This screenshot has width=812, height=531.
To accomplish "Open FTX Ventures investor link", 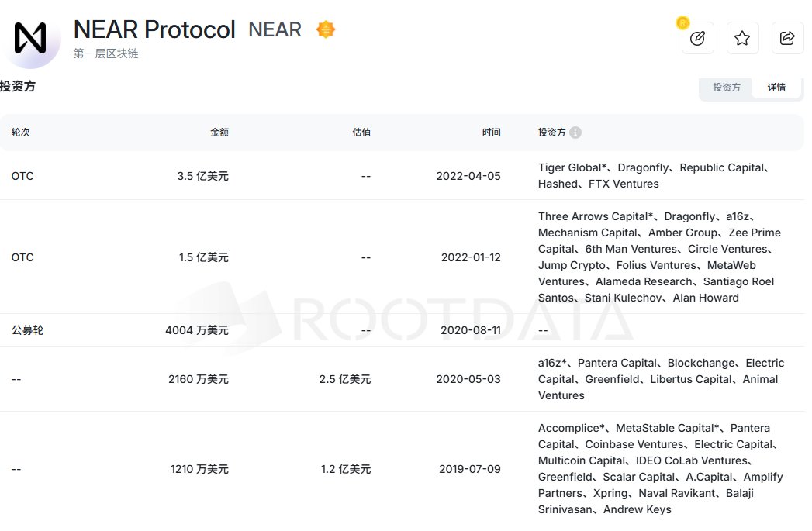I will pos(624,184).
